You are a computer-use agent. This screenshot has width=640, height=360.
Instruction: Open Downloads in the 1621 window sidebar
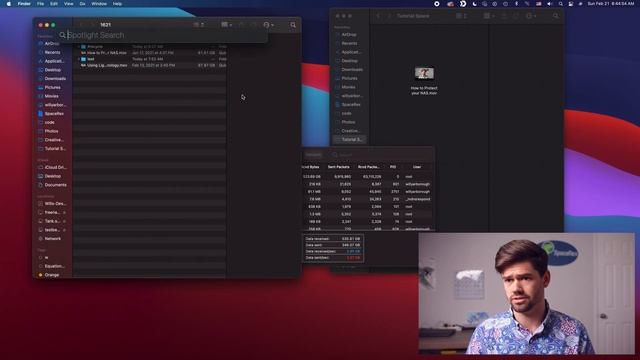[x=52, y=79]
